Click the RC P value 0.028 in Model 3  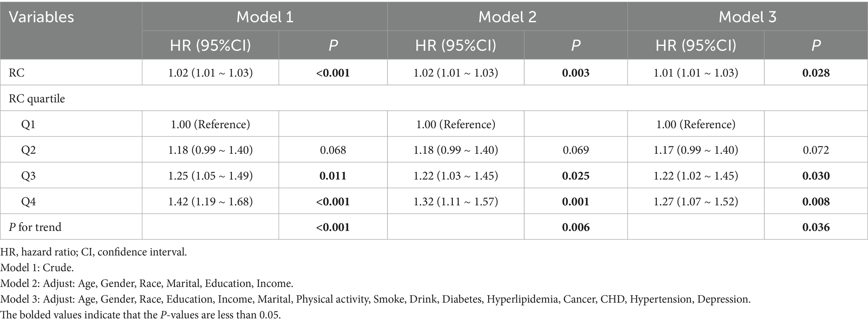point(816,73)
